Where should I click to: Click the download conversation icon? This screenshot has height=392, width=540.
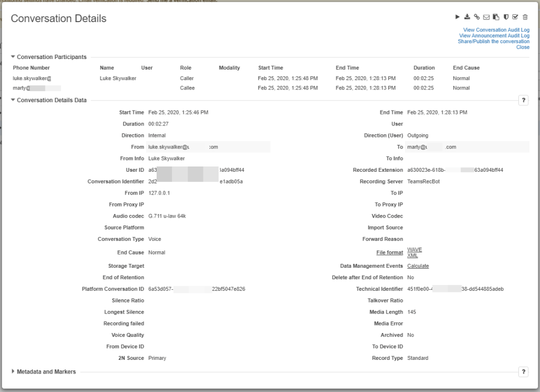(467, 17)
